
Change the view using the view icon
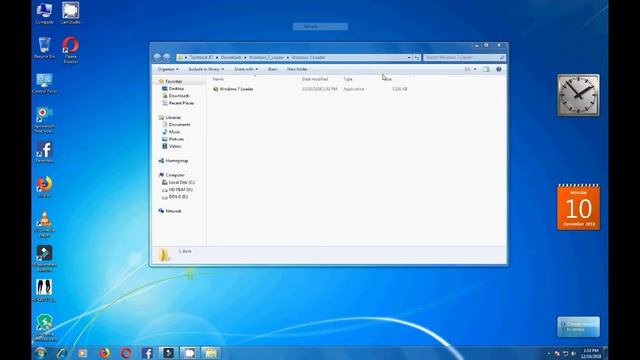(468, 69)
